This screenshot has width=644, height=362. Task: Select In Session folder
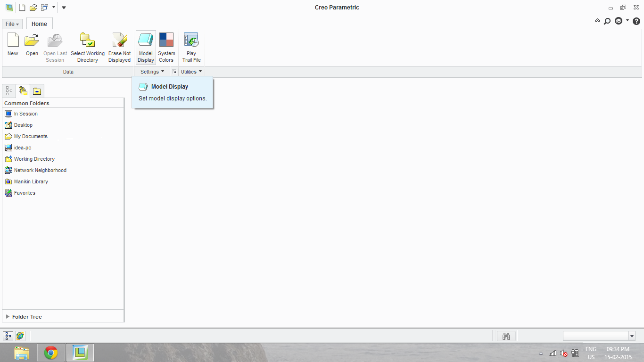pos(21,114)
